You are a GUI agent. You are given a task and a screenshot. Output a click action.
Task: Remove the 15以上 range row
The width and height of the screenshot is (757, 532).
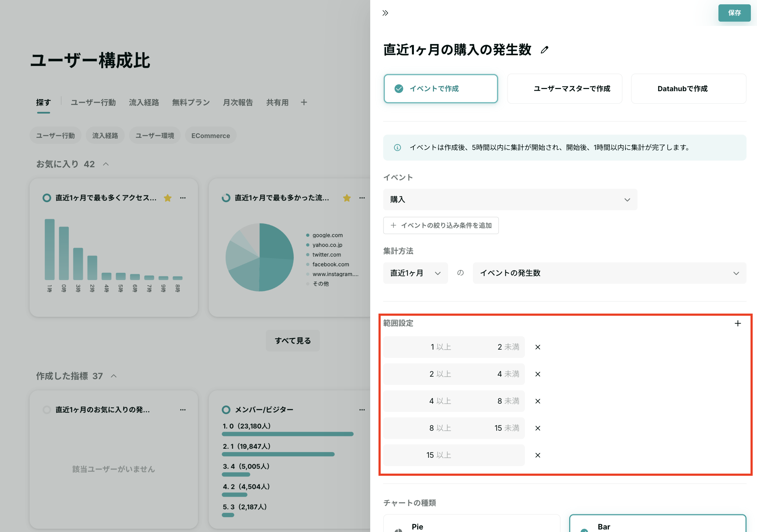point(537,455)
